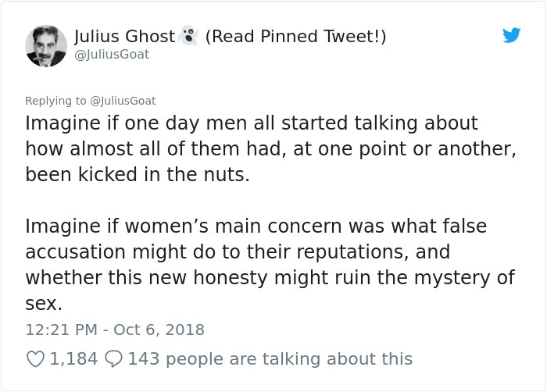Click the line starting "whether this new honesty"
This screenshot has width=547, height=392.
tap(270, 278)
